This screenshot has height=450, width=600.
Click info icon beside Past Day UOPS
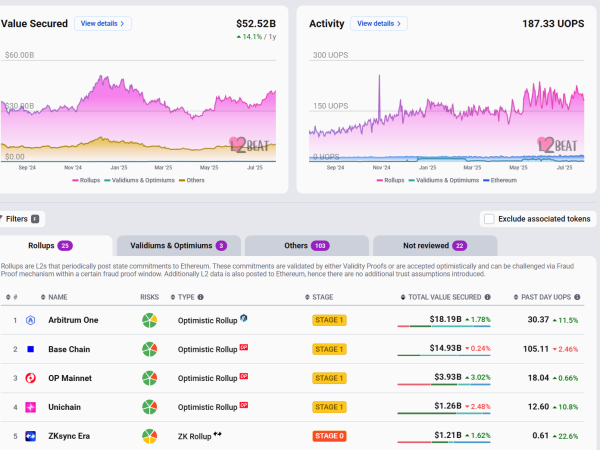coord(577,297)
